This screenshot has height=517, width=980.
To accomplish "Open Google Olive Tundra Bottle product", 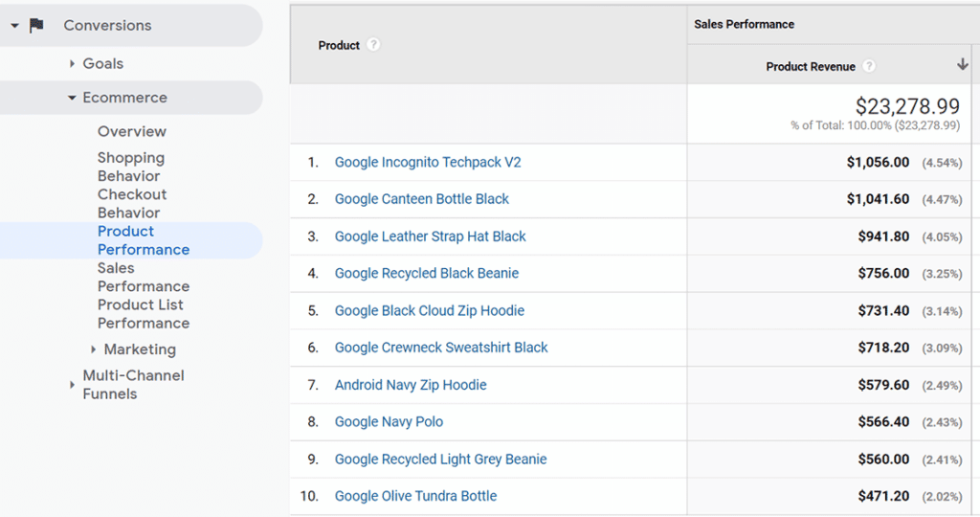I will point(415,496).
